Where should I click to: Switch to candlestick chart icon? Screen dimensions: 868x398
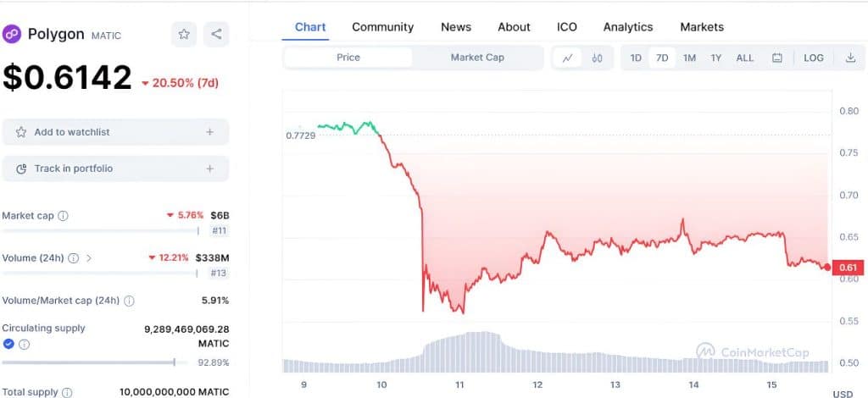pos(597,58)
